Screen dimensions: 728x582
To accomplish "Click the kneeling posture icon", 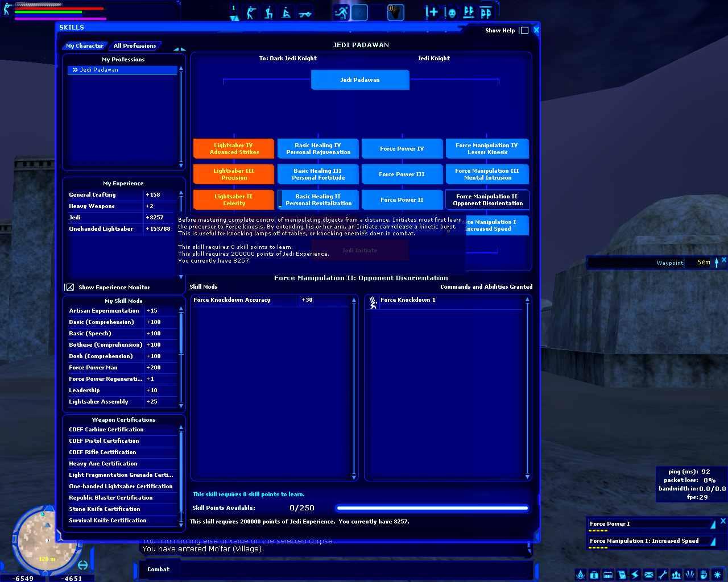I will click(x=268, y=13).
